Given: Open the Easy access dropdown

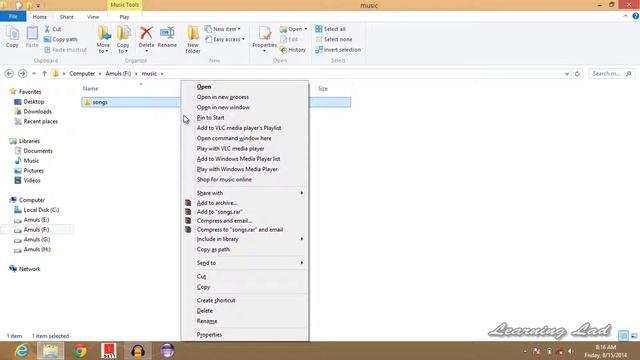Looking at the screenshot, I should click(225, 39).
